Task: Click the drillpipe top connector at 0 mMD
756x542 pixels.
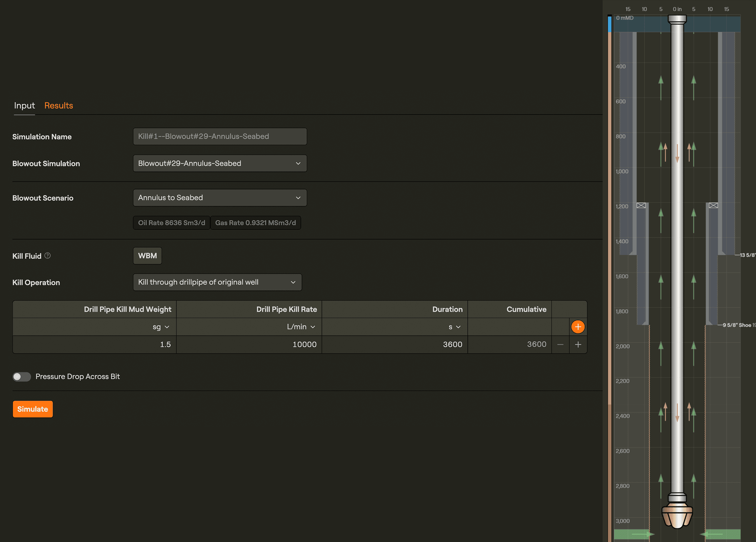Action: pos(677,19)
